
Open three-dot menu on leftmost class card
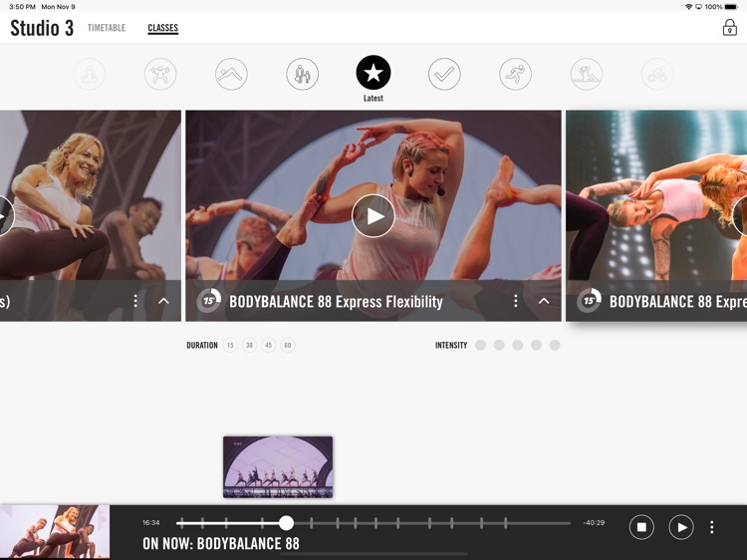click(x=135, y=301)
